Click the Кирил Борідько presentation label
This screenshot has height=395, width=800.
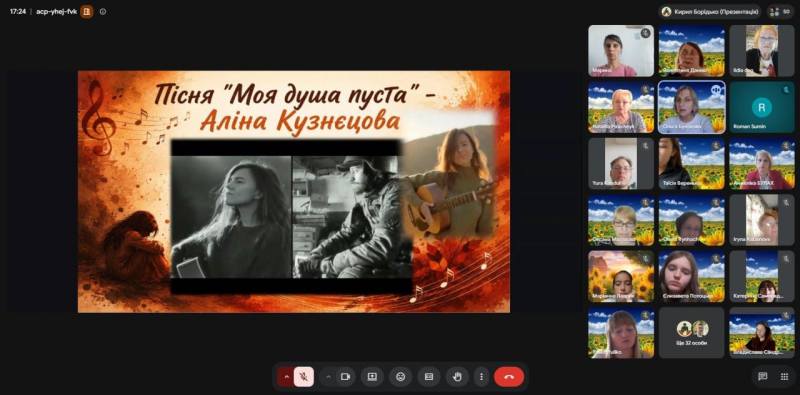coord(710,11)
